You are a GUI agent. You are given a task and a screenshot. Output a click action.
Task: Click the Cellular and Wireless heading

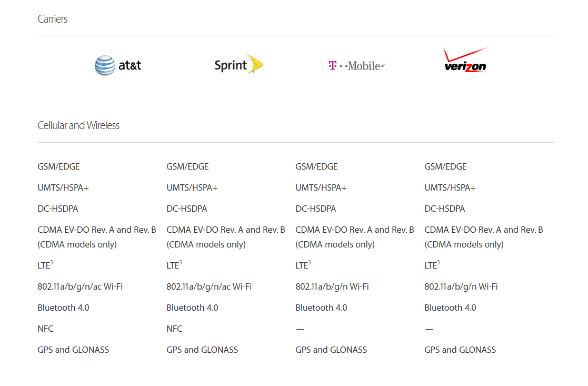[78, 125]
